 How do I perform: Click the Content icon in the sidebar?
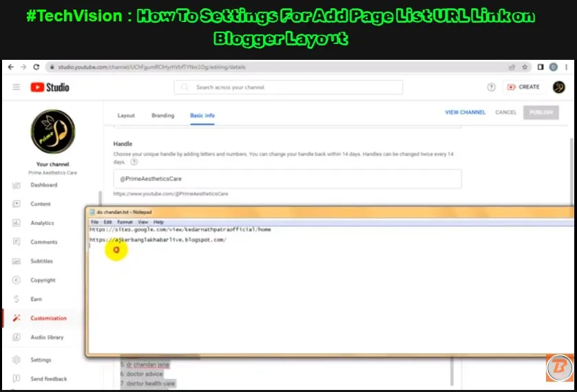17,204
